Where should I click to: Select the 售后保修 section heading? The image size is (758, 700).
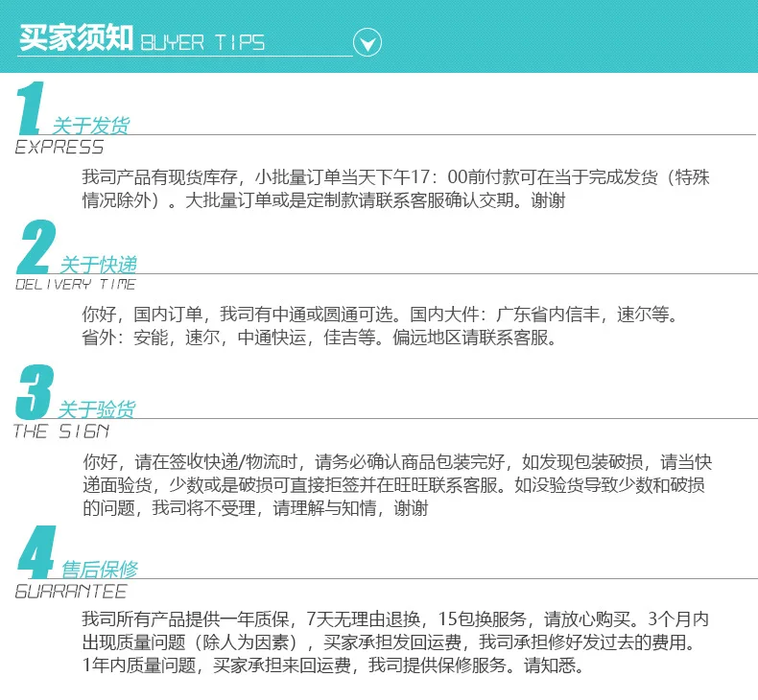click(x=100, y=570)
